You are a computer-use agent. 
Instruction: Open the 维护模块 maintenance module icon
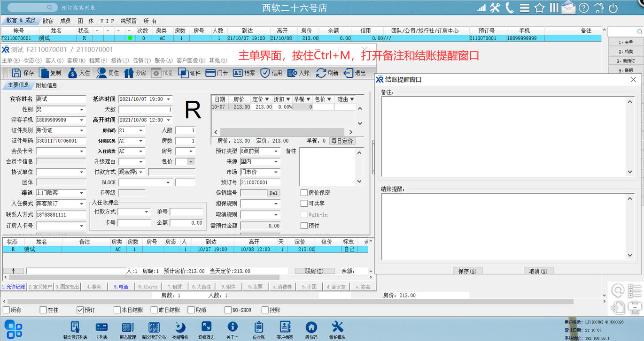(x=337, y=327)
